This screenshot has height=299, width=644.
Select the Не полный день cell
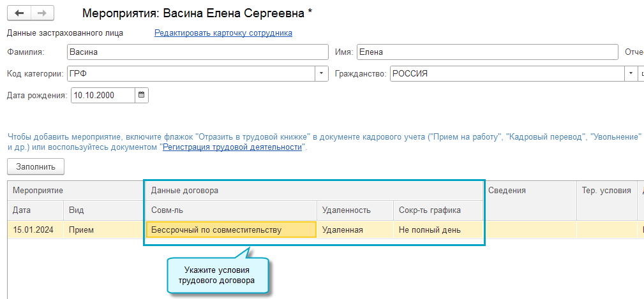(x=438, y=230)
